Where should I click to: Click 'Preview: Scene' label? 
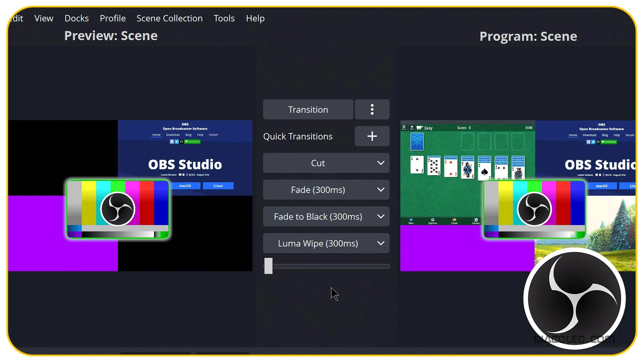pos(111,36)
